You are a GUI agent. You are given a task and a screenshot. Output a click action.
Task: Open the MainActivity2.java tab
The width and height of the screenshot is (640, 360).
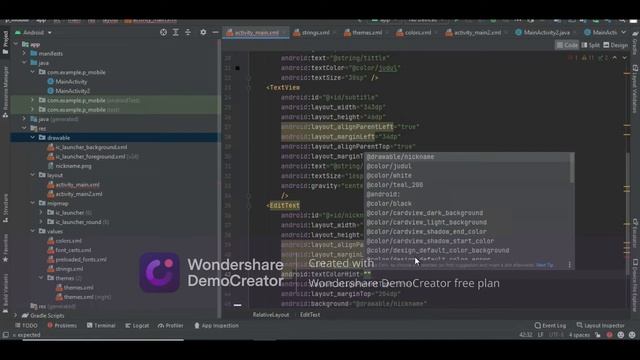[x=546, y=33]
